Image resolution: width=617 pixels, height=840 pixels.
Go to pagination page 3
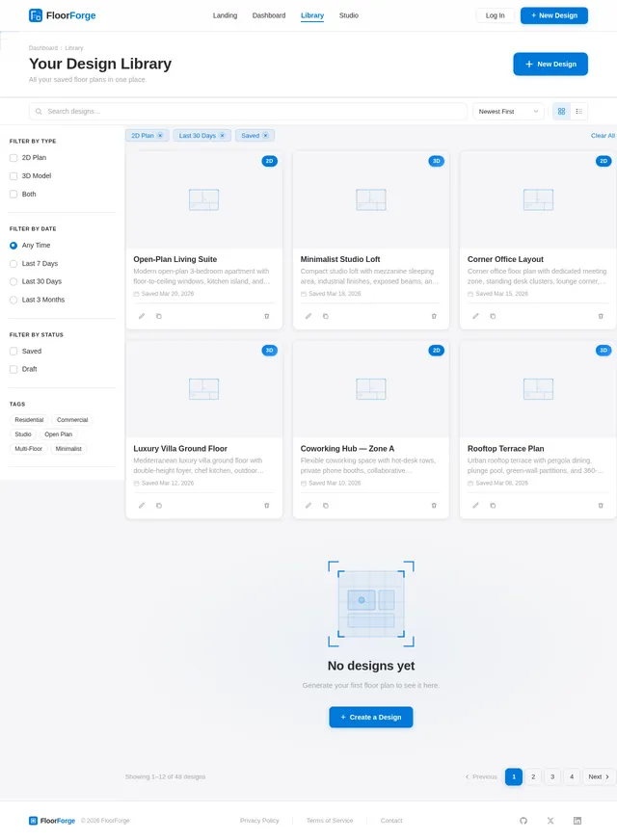tap(552, 776)
